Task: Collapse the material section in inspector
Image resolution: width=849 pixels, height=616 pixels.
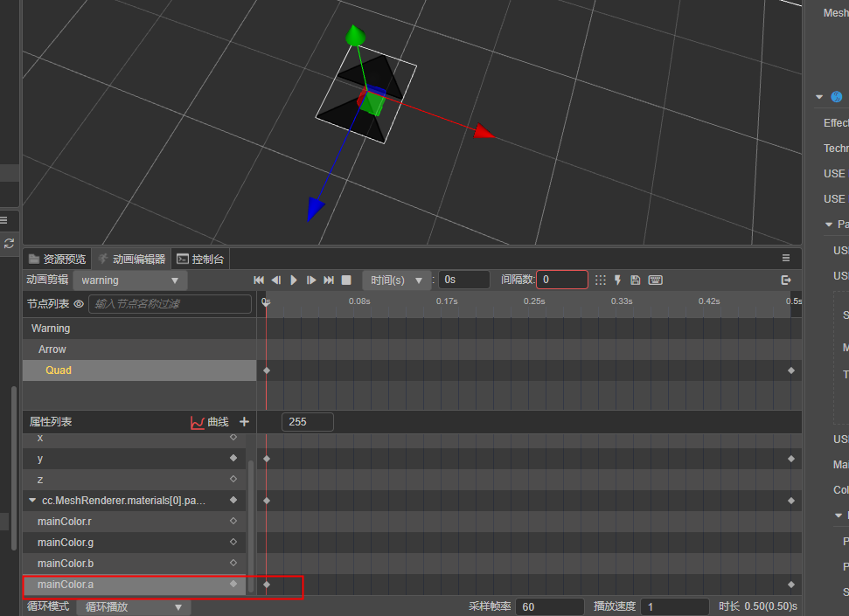Action: click(819, 97)
